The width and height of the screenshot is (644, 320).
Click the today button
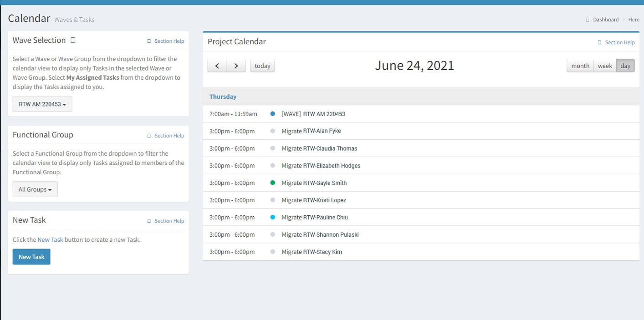[262, 66]
